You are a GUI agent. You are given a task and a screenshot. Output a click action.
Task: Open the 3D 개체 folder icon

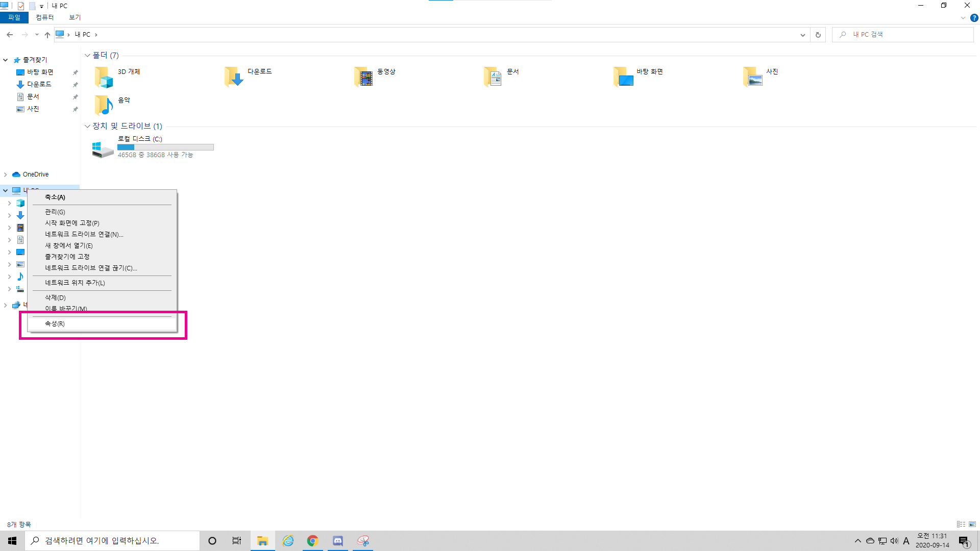(x=104, y=77)
